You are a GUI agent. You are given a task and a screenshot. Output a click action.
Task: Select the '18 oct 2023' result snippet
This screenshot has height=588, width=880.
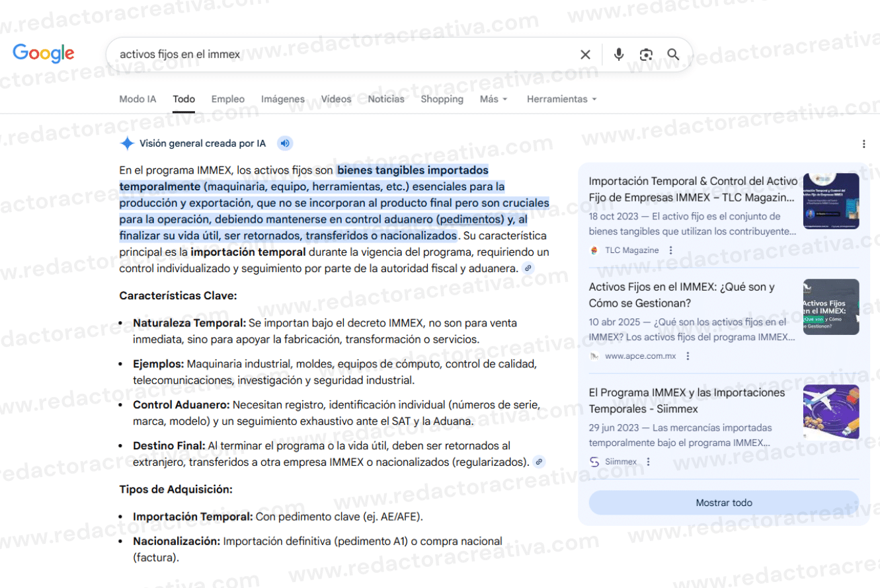click(693, 224)
